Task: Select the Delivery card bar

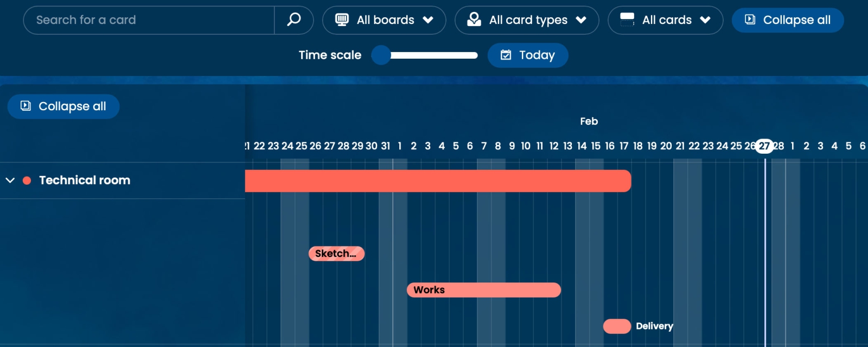Action: 617,326
